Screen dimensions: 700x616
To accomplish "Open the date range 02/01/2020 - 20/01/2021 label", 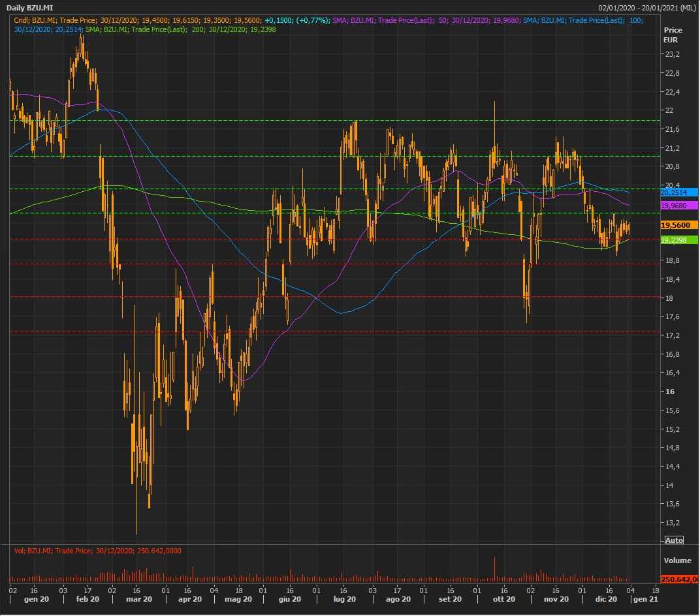I will 647,8.
